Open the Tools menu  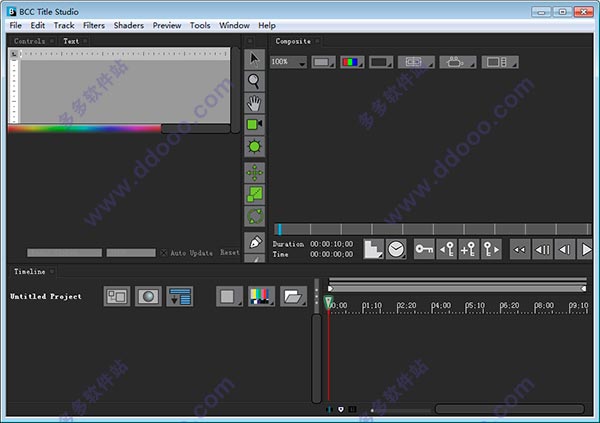tap(200, 25)
